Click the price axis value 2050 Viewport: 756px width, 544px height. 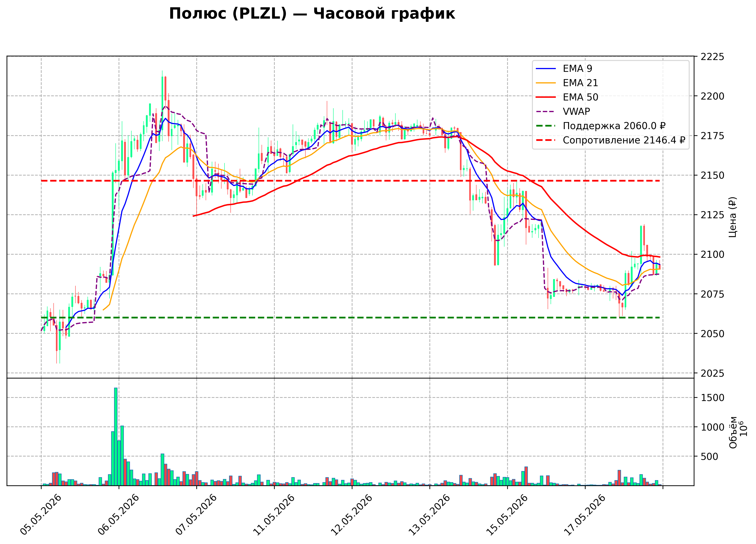(712, 333)
